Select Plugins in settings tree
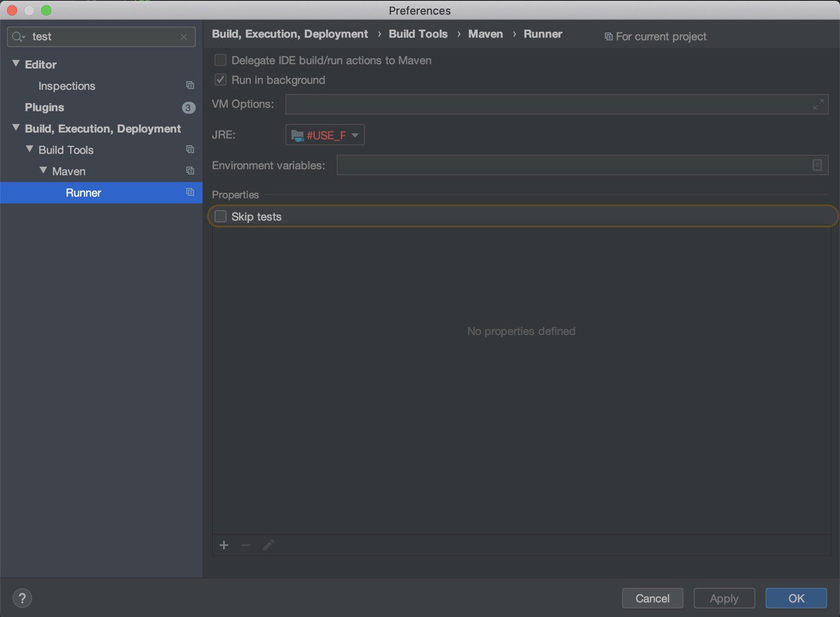The image size is (840, 617). tap(45, 107)
